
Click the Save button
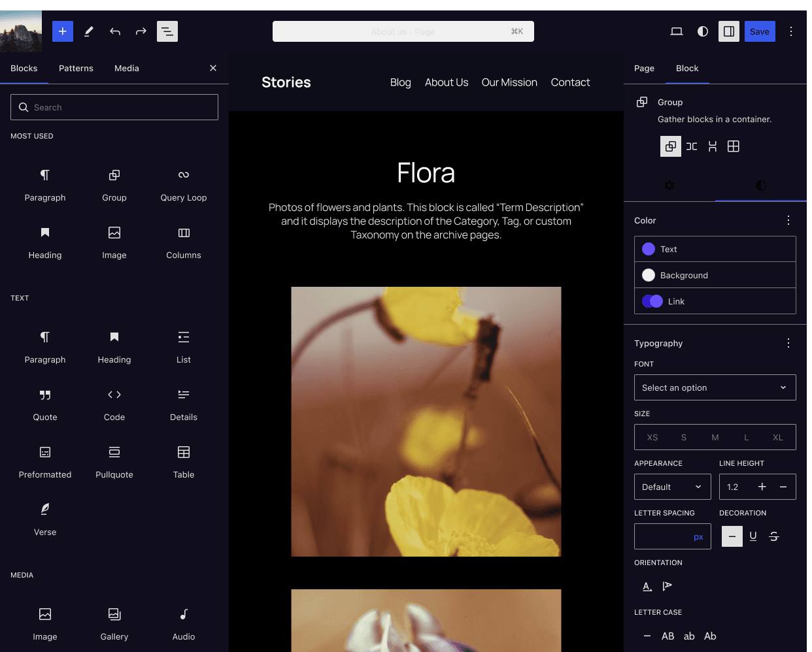(x=759, y=31)
